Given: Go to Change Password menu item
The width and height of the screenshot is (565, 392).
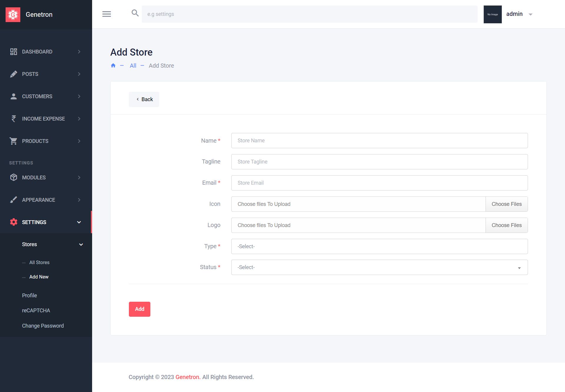Looking at the screenshot, I should point(43,326).
